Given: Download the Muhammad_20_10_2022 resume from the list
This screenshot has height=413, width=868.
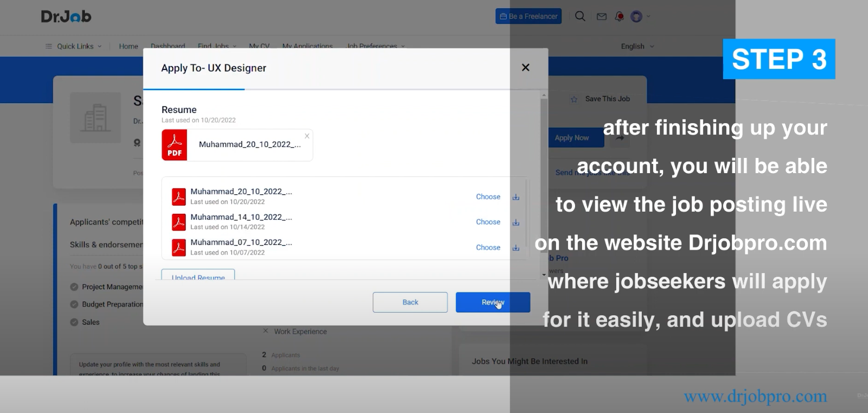Looking at the screenshot, I should [x=516, y=197].
